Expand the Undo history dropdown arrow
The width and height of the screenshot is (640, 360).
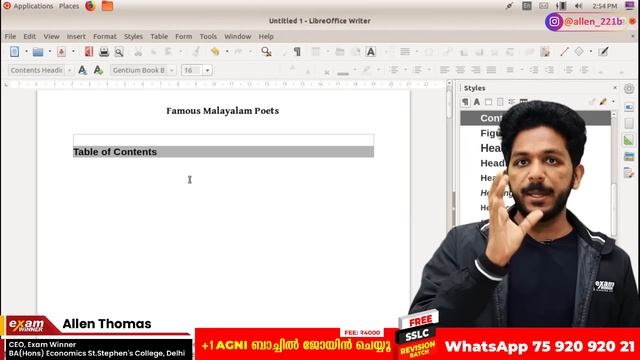227,52
